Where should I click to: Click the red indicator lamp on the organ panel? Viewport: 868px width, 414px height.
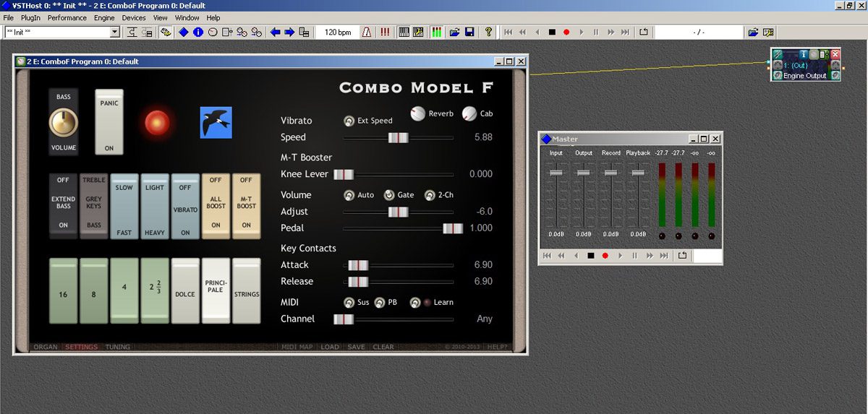tap(157, 123)
